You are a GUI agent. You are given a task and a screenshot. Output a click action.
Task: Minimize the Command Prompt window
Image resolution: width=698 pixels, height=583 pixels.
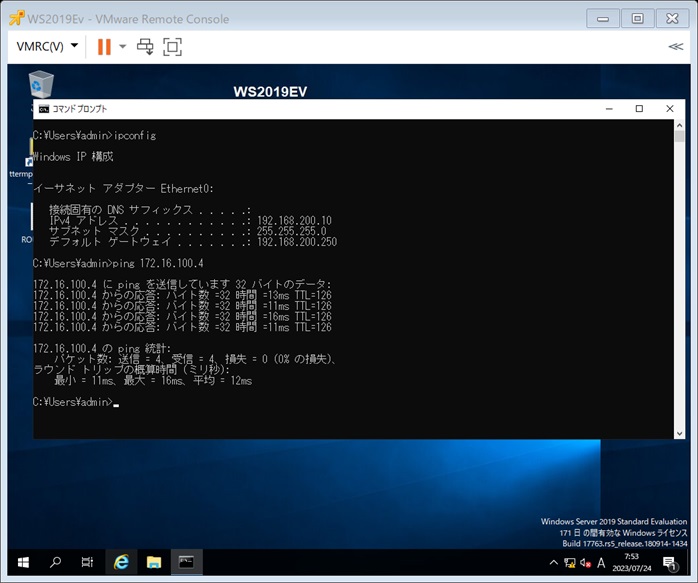coord(609,109)
